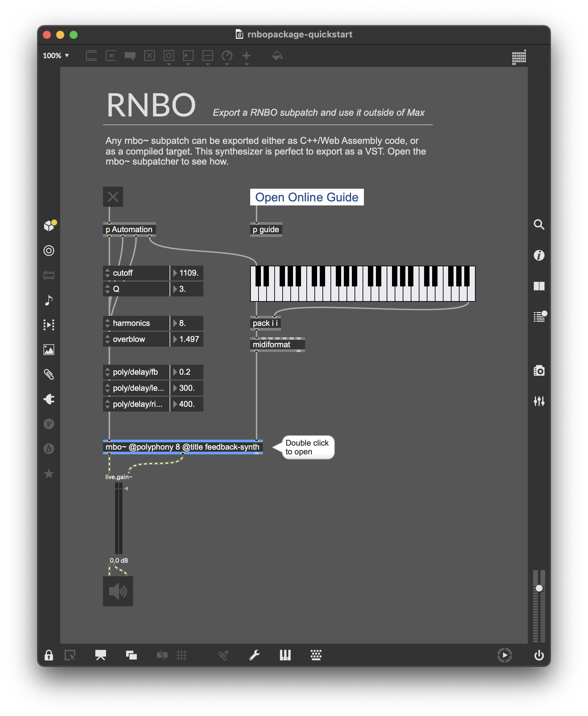Open the BEAP modules sidebar icon
The image size is (588, 716).
(49, 449)
